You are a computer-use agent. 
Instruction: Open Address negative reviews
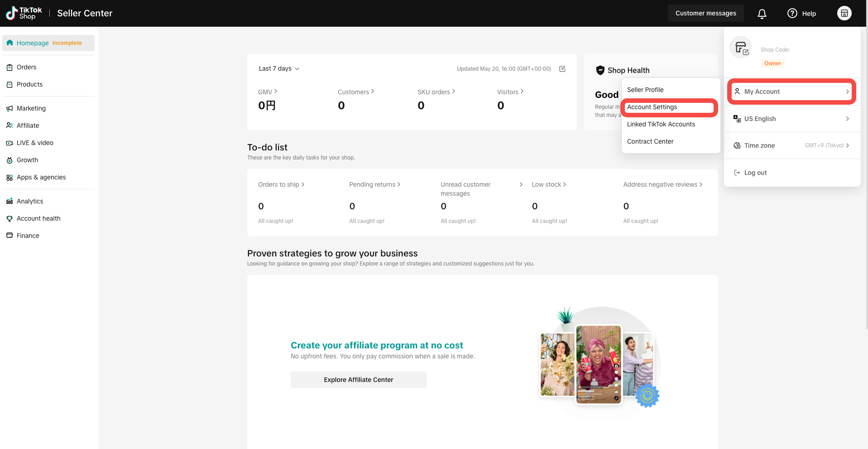(663, 184)
